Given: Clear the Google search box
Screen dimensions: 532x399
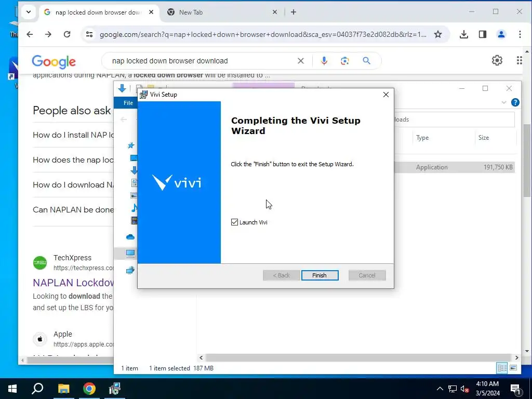Looking at the screenshot, I should [x=301, y=61].
